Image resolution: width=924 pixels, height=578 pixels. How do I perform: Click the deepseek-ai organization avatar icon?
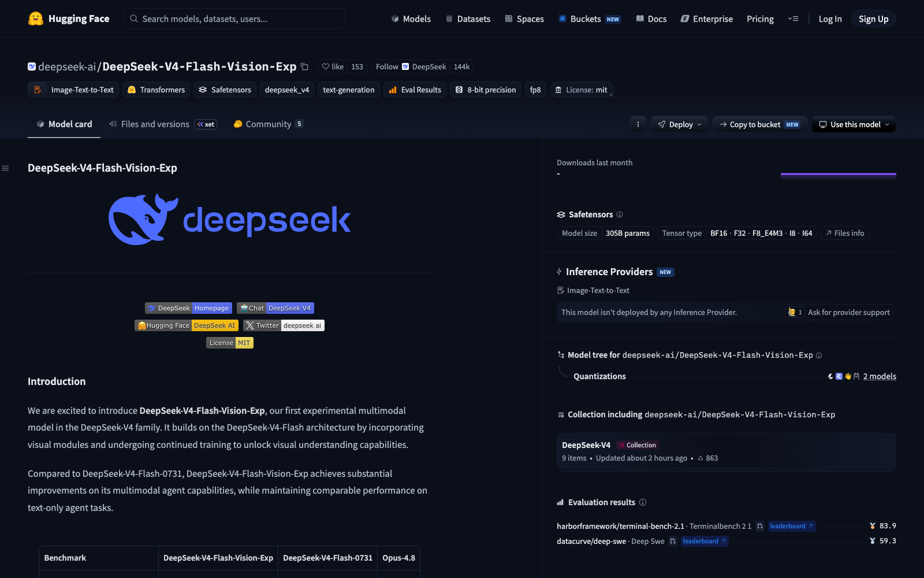tap(32, 66)
